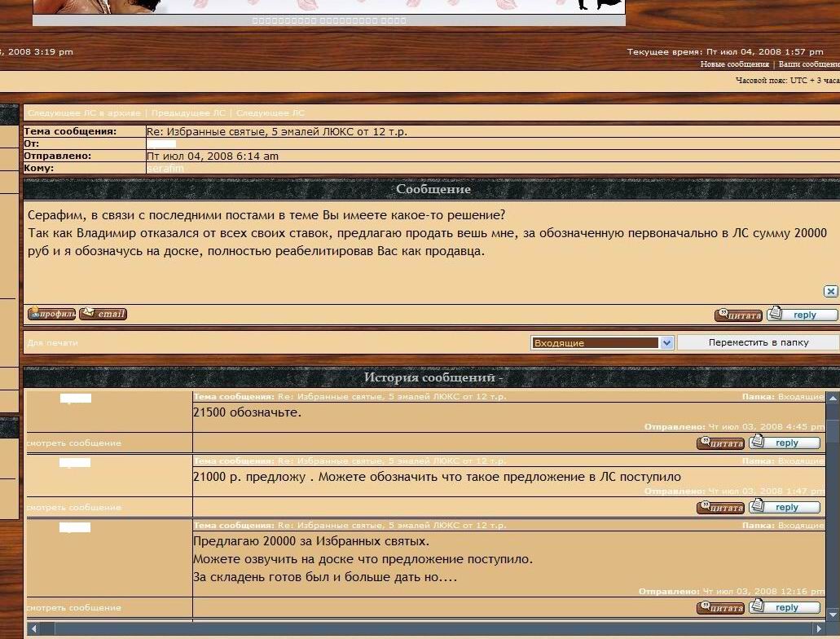Reply to the '21000 р. предложу' message

[785, 507]
